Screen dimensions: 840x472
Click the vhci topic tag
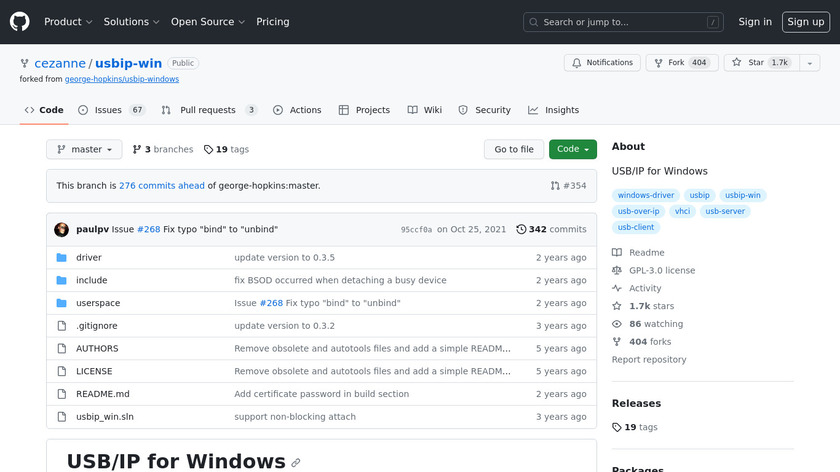pos(682,212)
